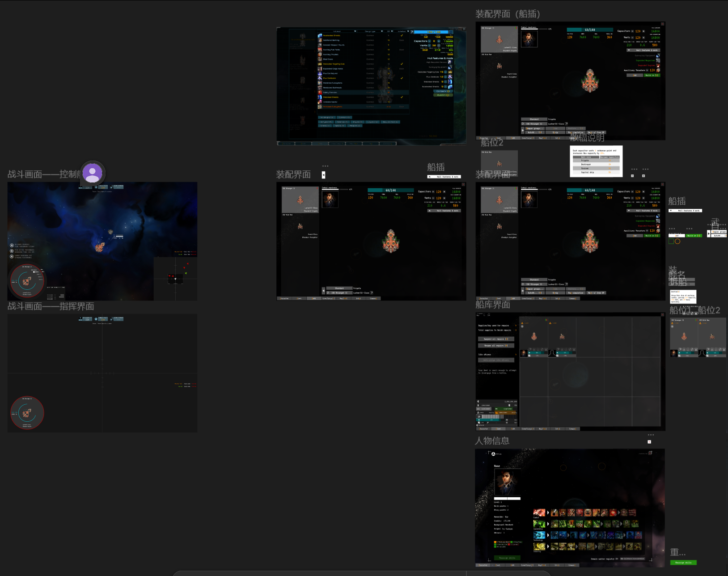This screenshot has width=728, height=576.
Task: Open Character tab in 人物信息 frame
Action: pyautogui.click(x=483, y=565)
